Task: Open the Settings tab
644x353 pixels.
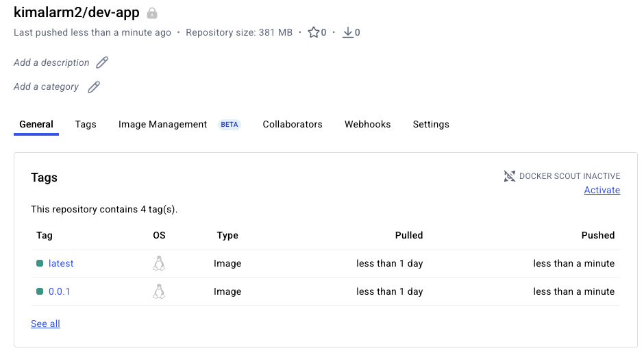Action: click(x=431, y=124)
